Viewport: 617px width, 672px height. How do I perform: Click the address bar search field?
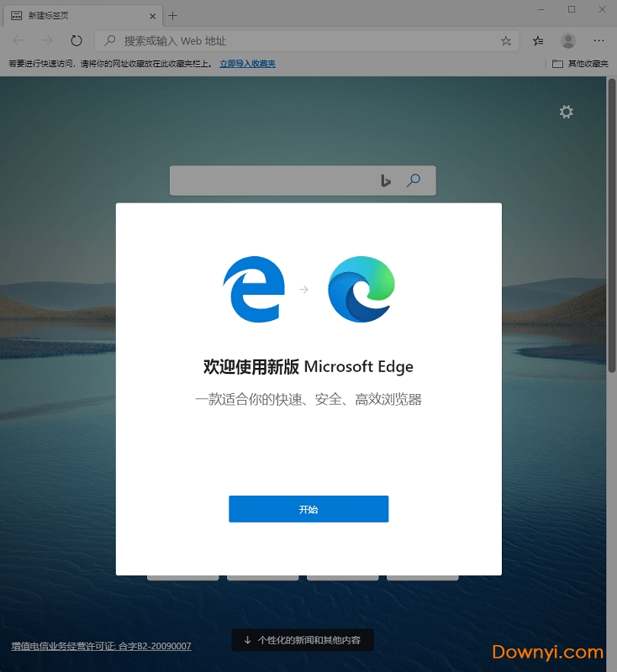(307, 40)
